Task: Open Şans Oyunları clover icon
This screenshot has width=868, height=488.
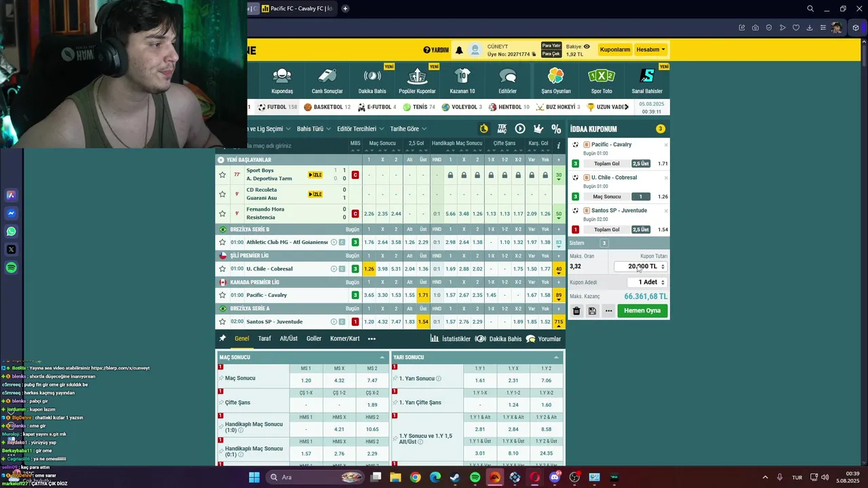Action: [x=556, y=76]
